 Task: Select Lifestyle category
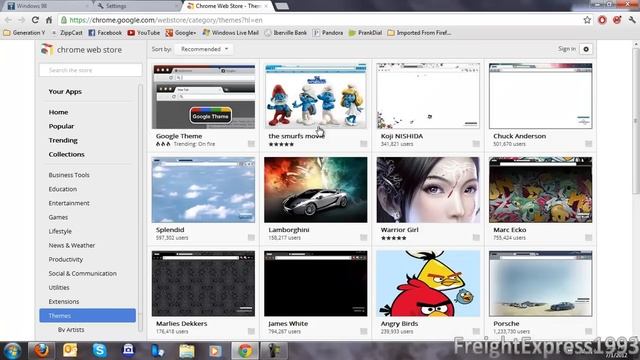click(x=60, y=231)
